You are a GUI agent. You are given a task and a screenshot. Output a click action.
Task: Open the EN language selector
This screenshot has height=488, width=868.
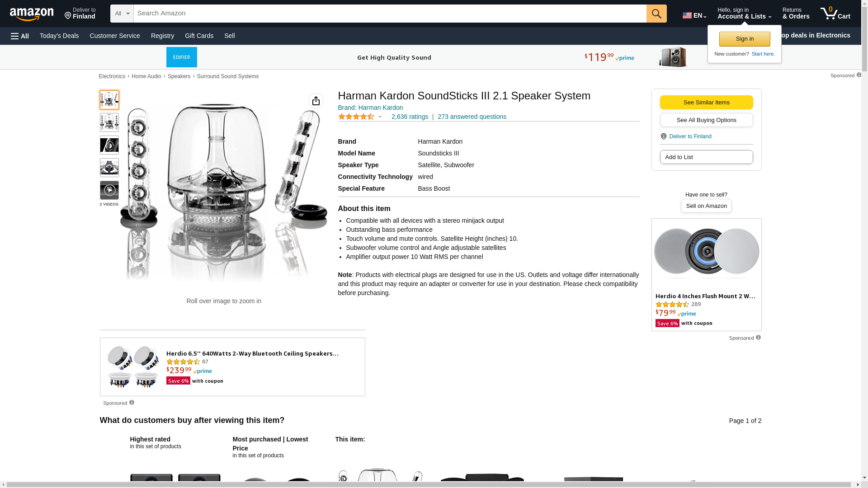point(694,15)
